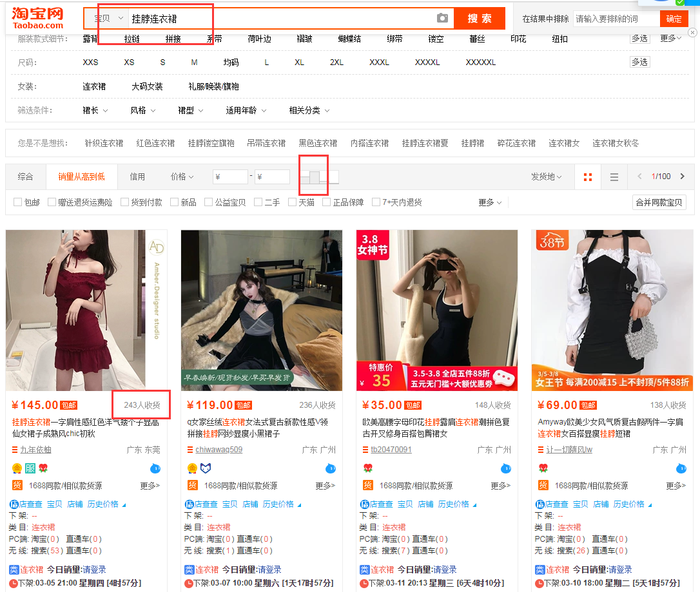This screenshot has height=592, width=700.
Task: Select the 信用 sorting tab
Action: (x=137, y=177)
